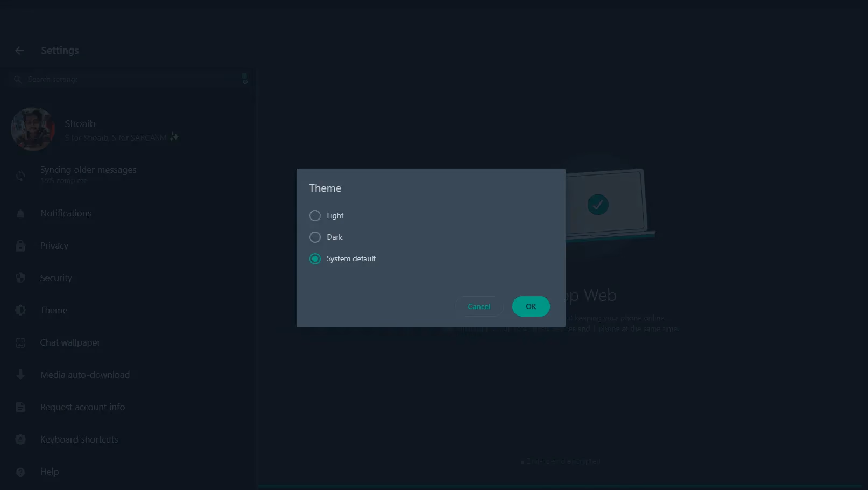Viewport: 868px width, 490px height.
Task: Click the Notifications bell icon
Action: [x=20, y=214]
